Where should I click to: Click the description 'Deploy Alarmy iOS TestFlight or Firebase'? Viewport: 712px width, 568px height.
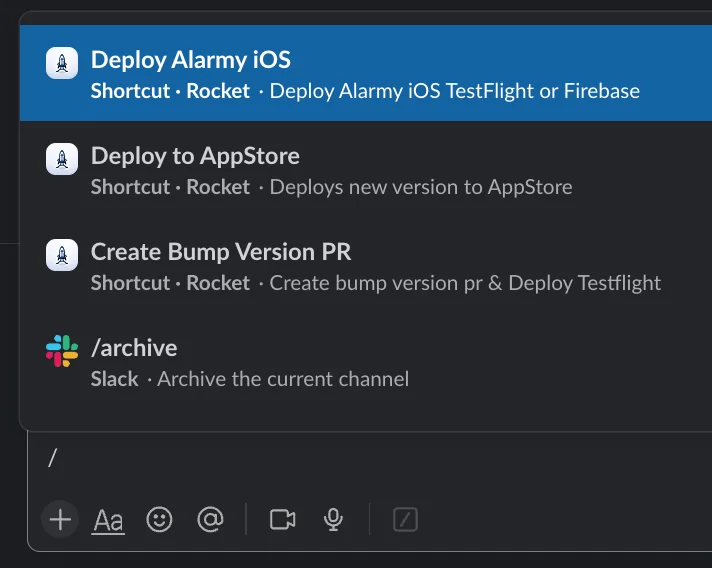455,91
